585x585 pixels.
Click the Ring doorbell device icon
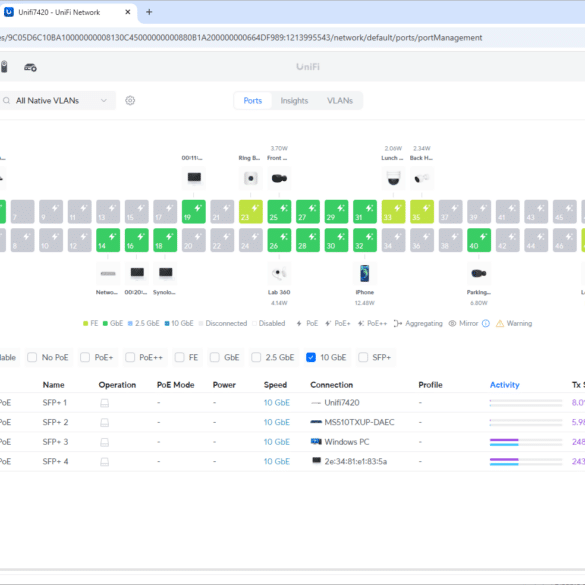click(251, 178)
